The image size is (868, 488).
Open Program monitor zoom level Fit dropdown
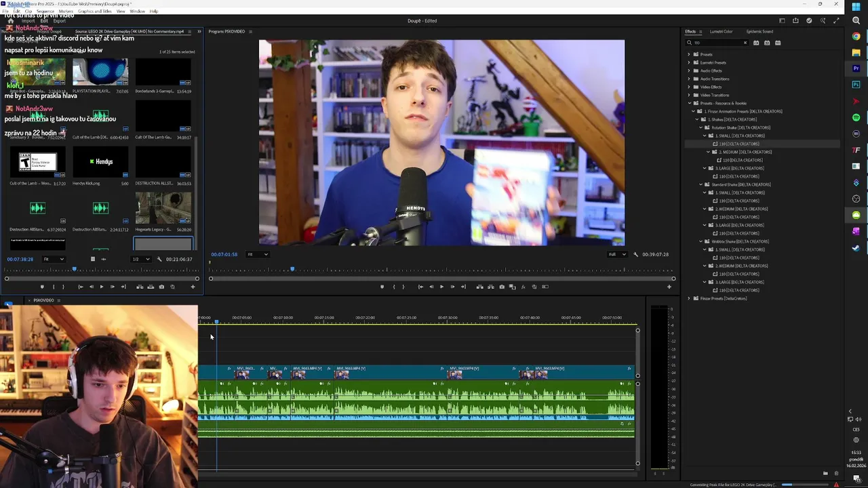click(x=257, y=254)
